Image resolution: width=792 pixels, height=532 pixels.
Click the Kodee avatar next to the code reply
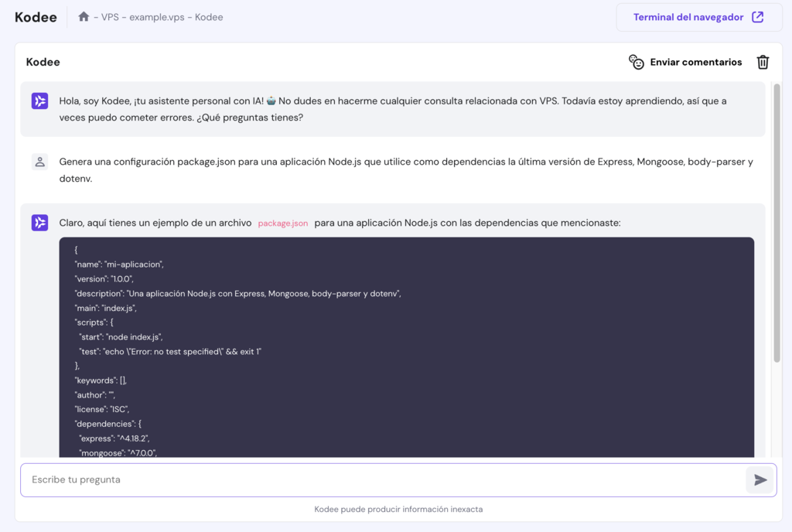click(39, 222)
